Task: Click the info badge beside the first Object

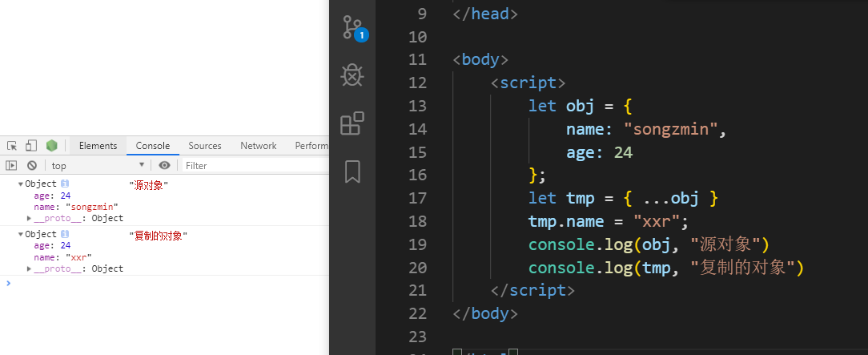Action: [65, 184]
